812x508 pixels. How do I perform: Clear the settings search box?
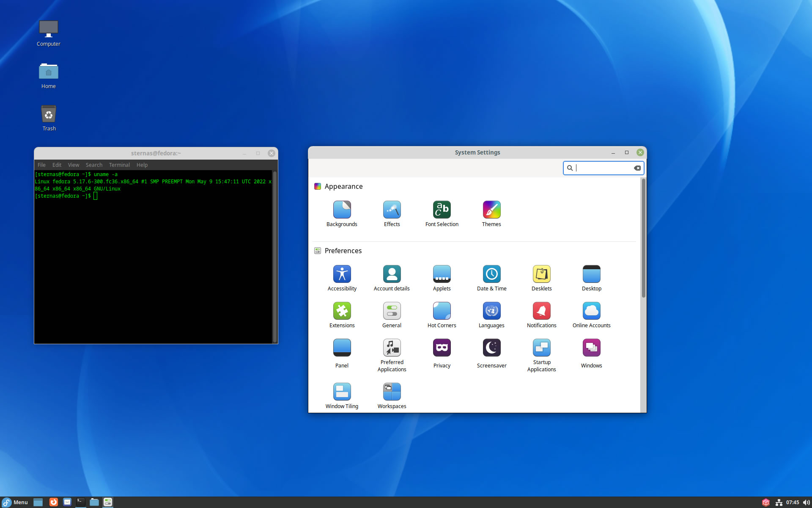click(637, 168)
